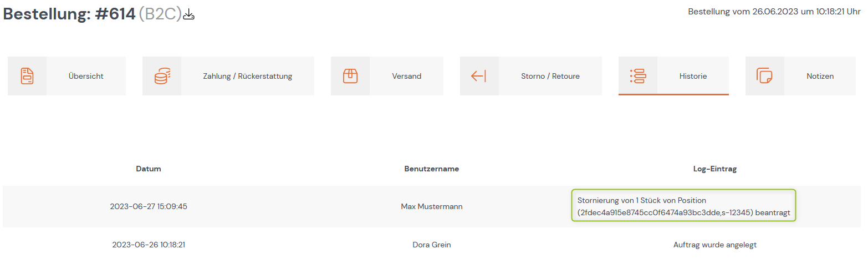Click the Dora Grein username cell

(x=432, y=245)
